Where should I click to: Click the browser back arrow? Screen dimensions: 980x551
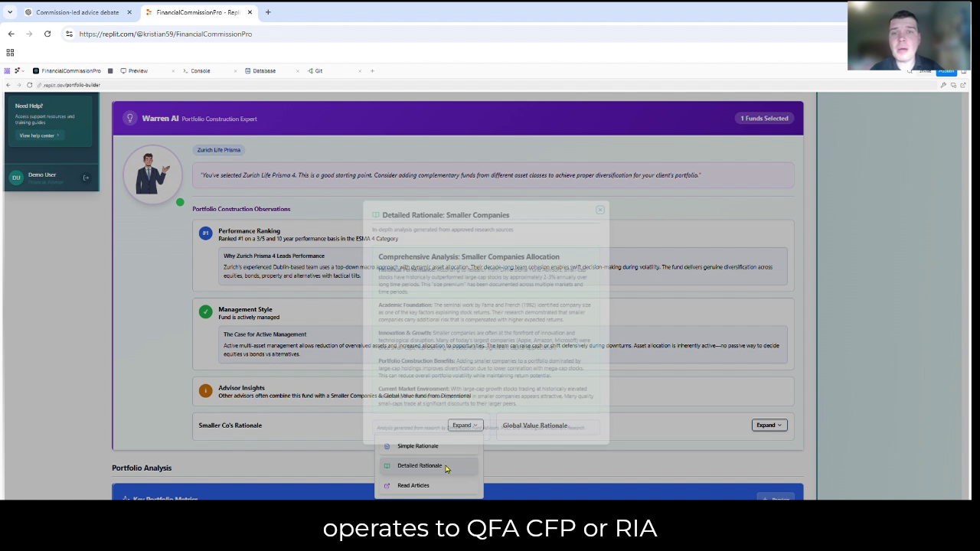pos(11,34)
